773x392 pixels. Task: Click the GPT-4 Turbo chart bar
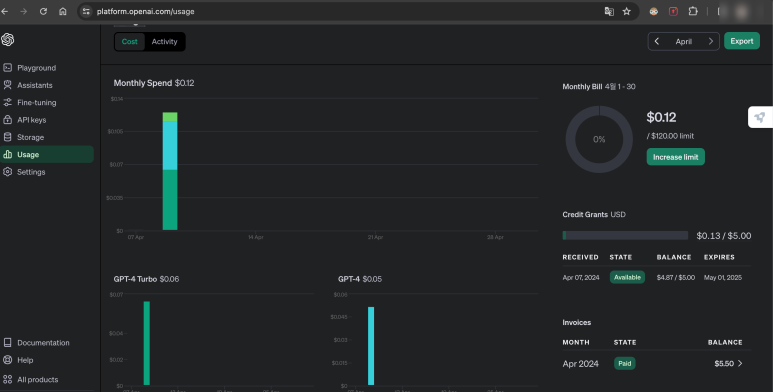pyautogui.click(x=146, y=343)
